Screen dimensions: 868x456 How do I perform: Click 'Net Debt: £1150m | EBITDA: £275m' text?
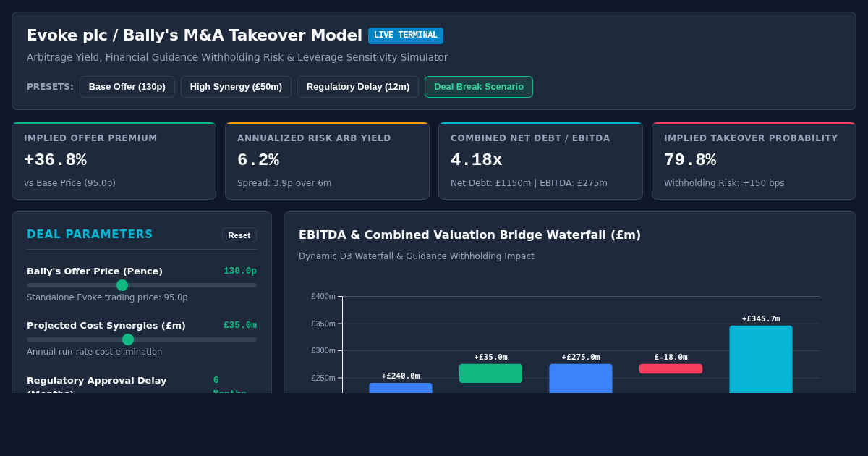(529, 183)
